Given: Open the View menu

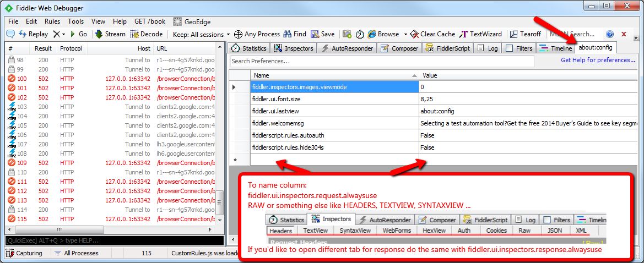Looking at the screenshot, I should click(x=98, y=21).
